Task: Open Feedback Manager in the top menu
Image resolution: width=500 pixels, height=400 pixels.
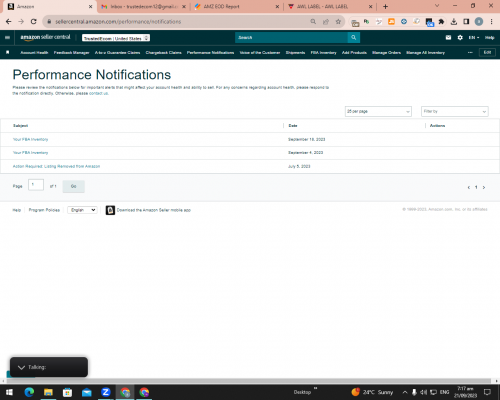Action: 71,52
